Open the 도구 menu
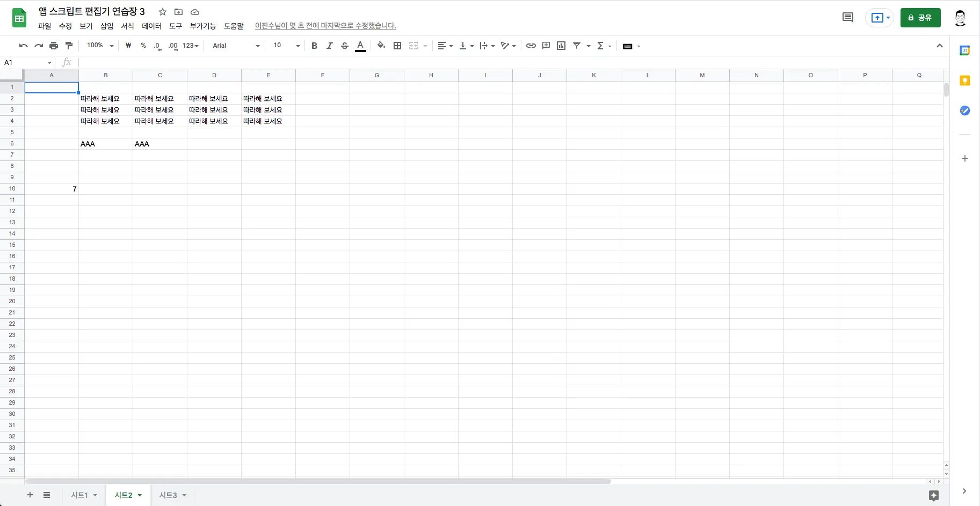Screen dimensions: 980x506 (x=176, y=26)
